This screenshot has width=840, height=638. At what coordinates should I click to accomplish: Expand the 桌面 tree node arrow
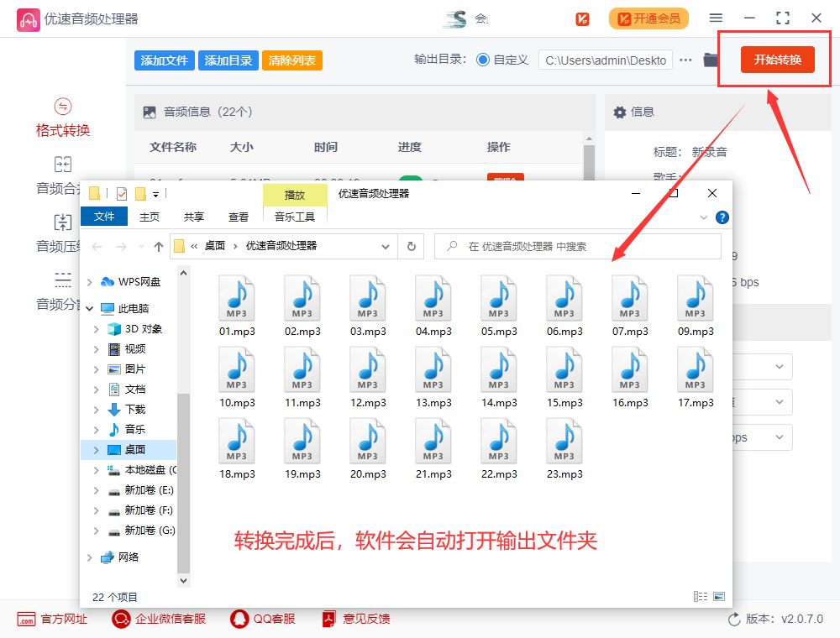(97, 450)
